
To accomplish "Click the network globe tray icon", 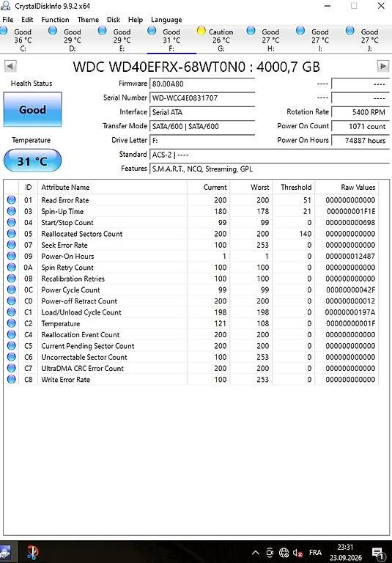I will point(284,552).
